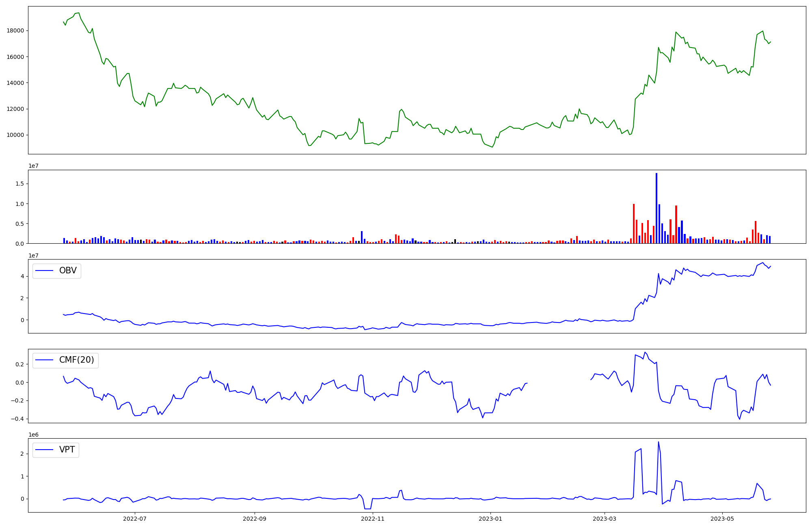Click the 2023-03 x-axis date label
The width and height of the screenshot is (812, 528).
tap(605, 519)
